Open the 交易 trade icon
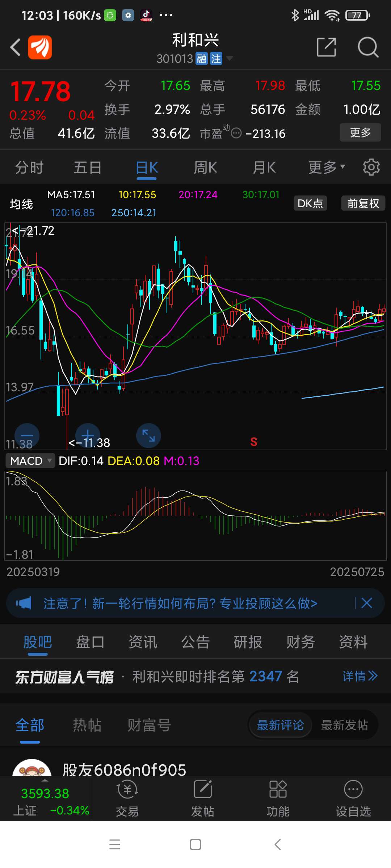Image resolution: width=391 pixels, height=868 pixels. click(127, 798)
